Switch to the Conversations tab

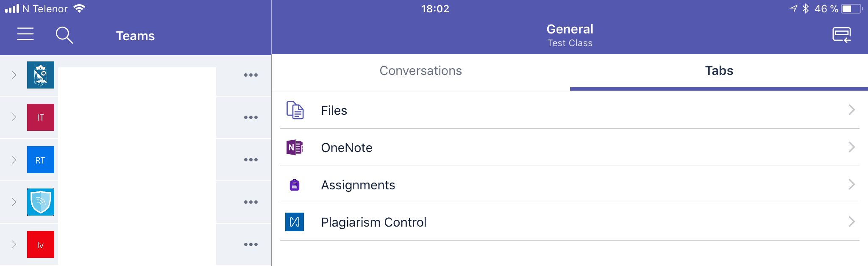pyautogui.click(x=420, y=71)
